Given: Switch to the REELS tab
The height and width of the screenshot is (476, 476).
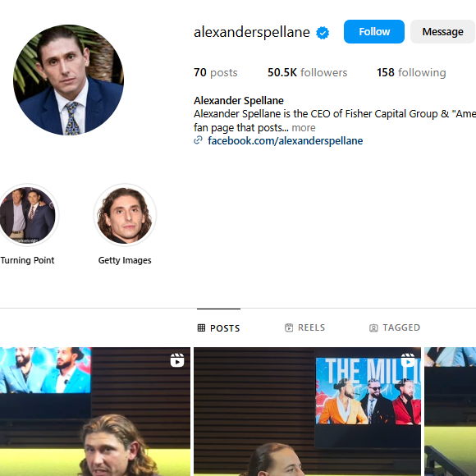Looking at the screenshot, I should coord(304,327).
